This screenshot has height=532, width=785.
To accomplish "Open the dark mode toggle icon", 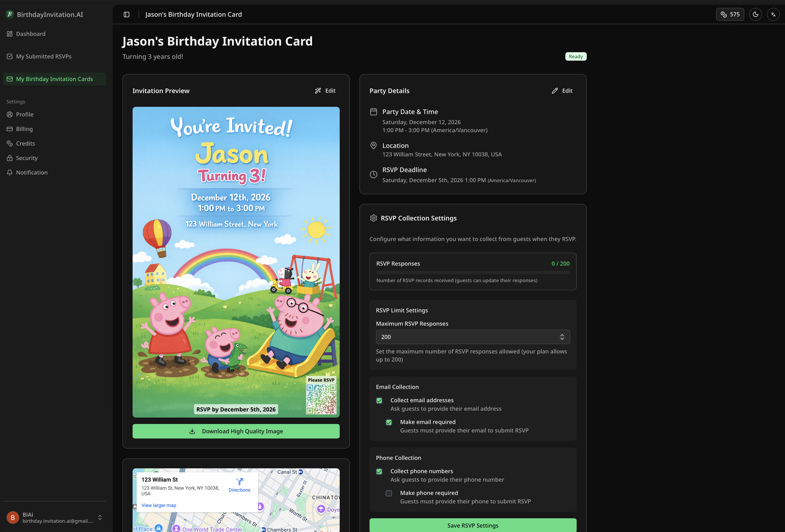I will tap(756, 14).
